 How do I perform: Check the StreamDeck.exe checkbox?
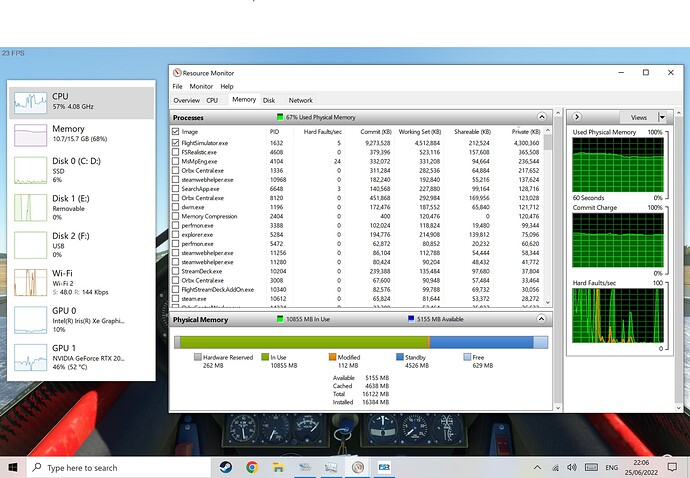[176, 271]
